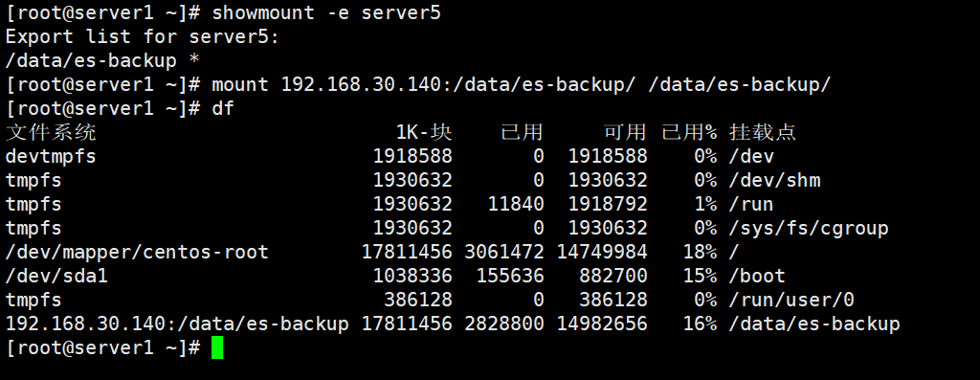
Task: Click the '/run' mount point in 1% row
Action: (751, 205)
